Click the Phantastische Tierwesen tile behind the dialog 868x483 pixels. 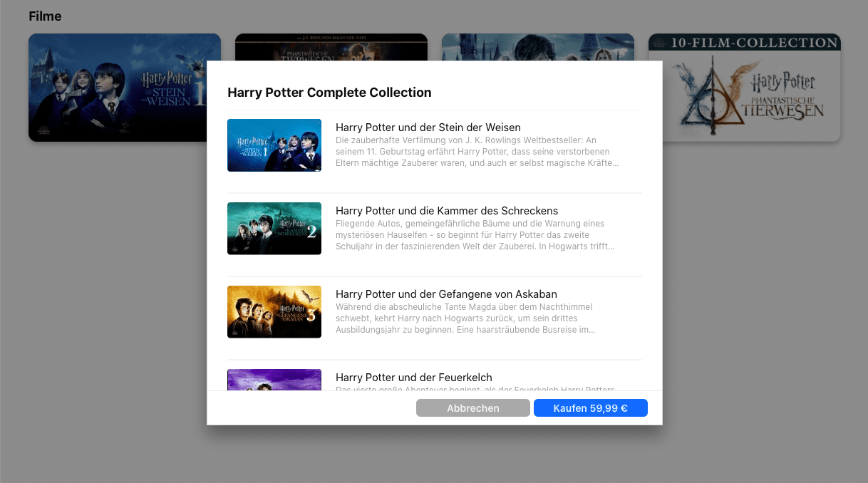tap(331, 46)
